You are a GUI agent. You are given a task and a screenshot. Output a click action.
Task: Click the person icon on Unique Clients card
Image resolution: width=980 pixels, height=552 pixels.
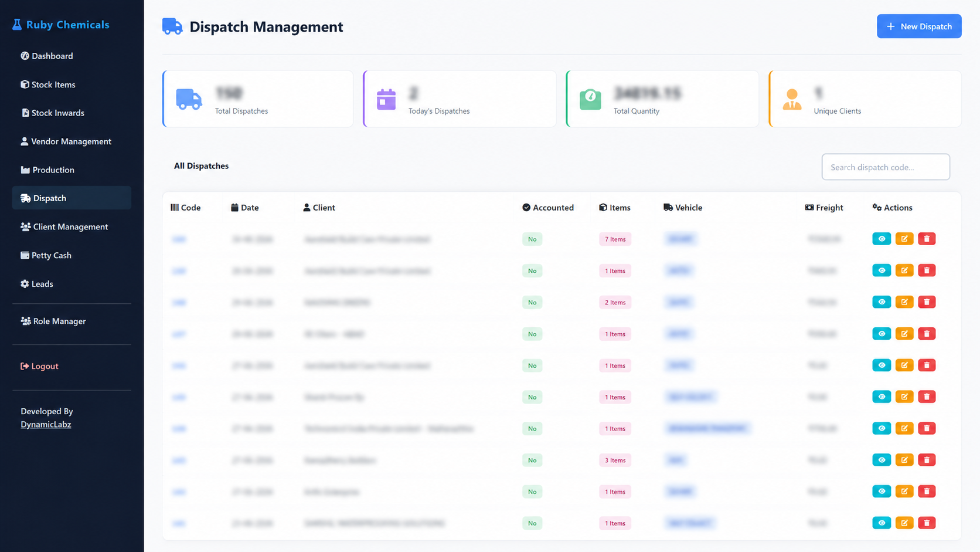[792, 99]
